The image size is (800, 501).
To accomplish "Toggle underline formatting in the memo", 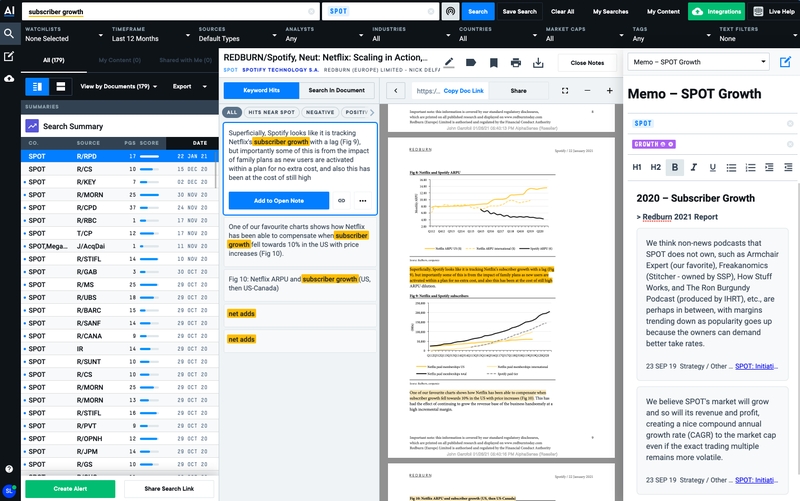I will [712, 167].
